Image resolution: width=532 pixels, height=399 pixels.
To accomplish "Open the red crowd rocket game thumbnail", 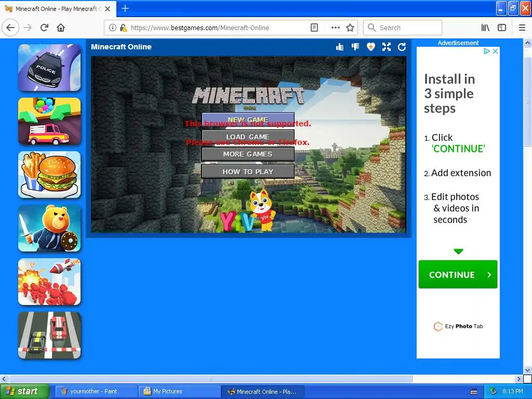I will pos(49,282).
